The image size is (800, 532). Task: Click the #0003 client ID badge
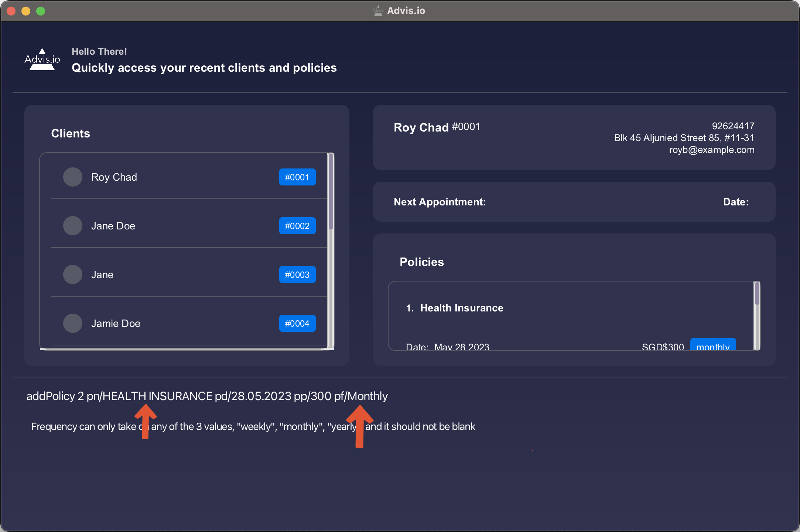tap(297, 274)
